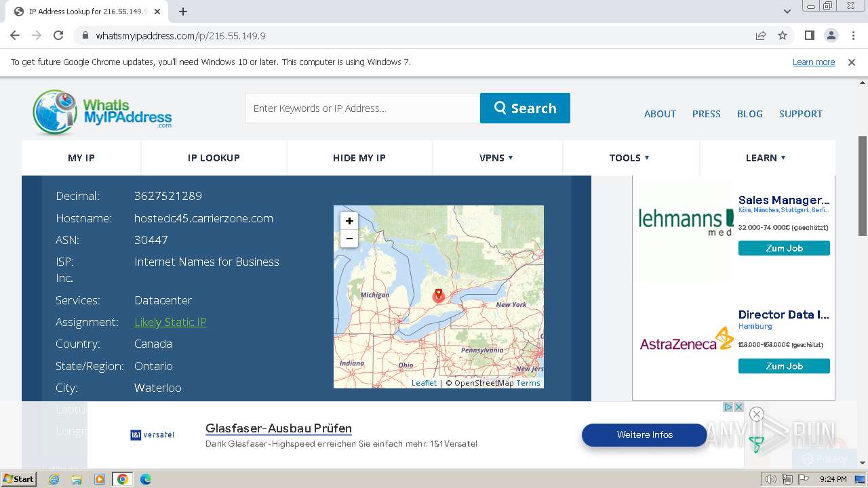Image resolution: width=868 pixels, height=488 pixels.
Task: Expand the TOOLS dropdown menu
Action: point(630,158)
